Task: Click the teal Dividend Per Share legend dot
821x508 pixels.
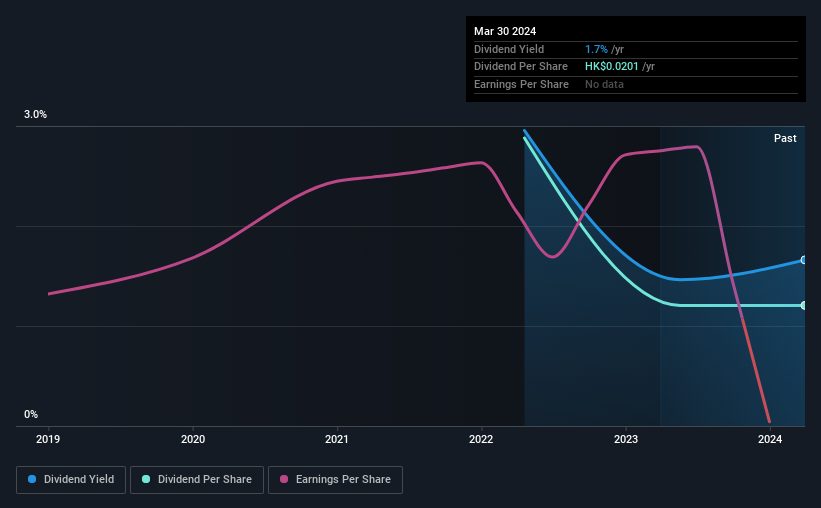Action: (146, 479)
